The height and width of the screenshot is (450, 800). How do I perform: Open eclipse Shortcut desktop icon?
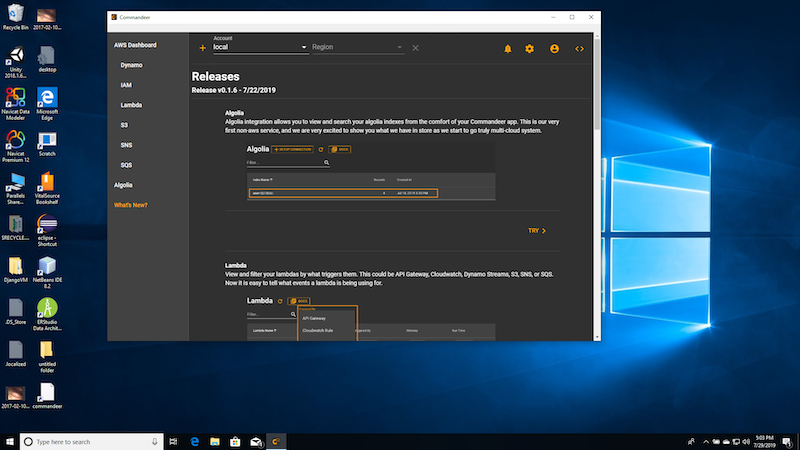[47, 230]
